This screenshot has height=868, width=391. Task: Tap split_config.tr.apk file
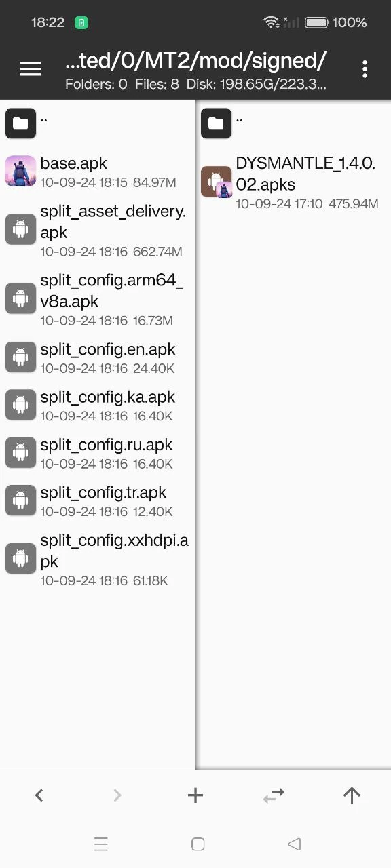(98, 500)
